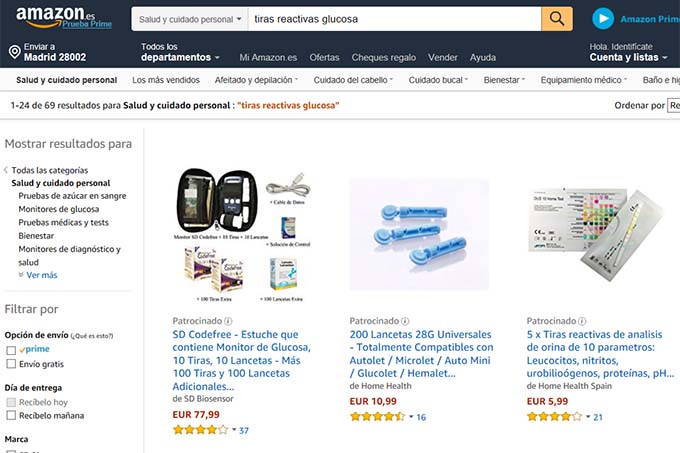Tick the Recíbelo mañana checkbox
Viewport: 680px width, 453px height.
pos(11,416)
